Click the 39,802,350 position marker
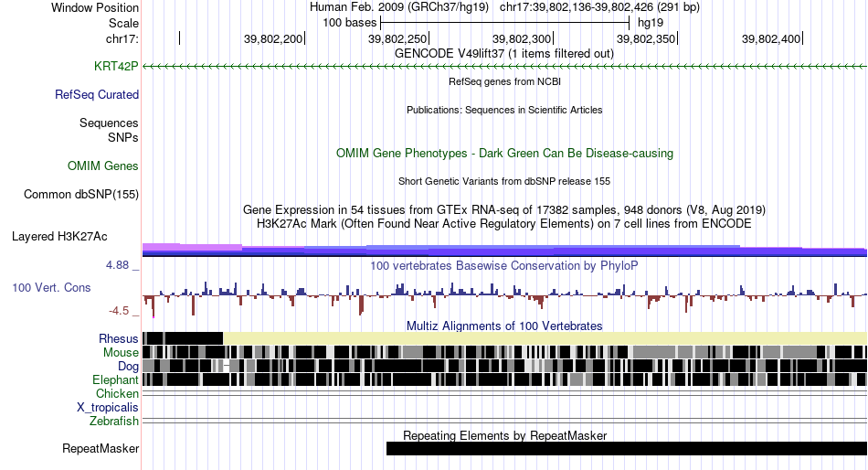Viewport: 868px width, 470px height. pos(646,38)
